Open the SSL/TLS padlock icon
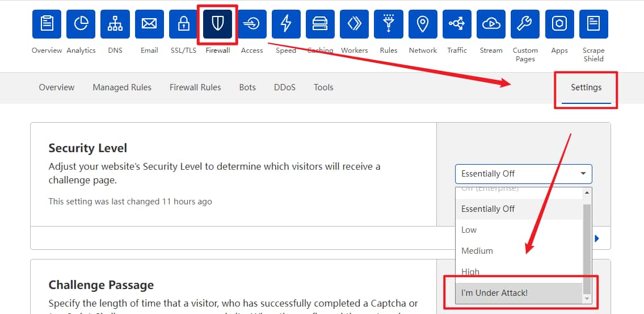Image resolution: width=644 pixels, height=314 pixels. click(x=184, y=24)
